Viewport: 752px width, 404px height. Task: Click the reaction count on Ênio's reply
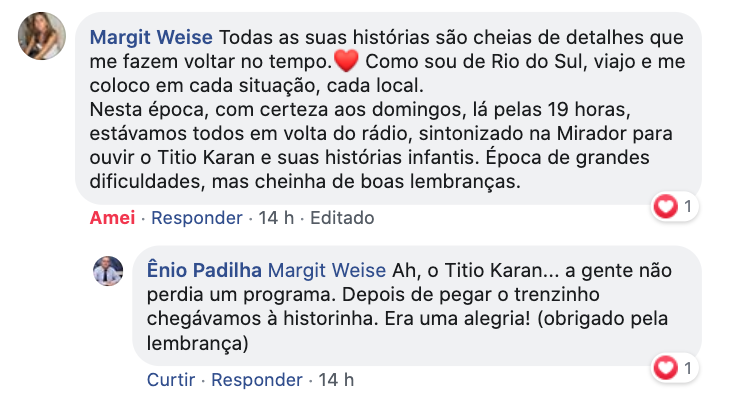(688, 369)
